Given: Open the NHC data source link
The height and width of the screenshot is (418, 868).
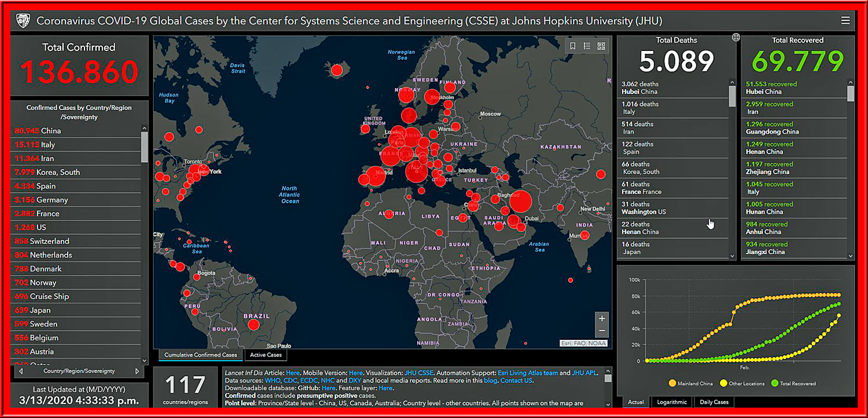Looking at the screenshot, I should click(328, 380).
